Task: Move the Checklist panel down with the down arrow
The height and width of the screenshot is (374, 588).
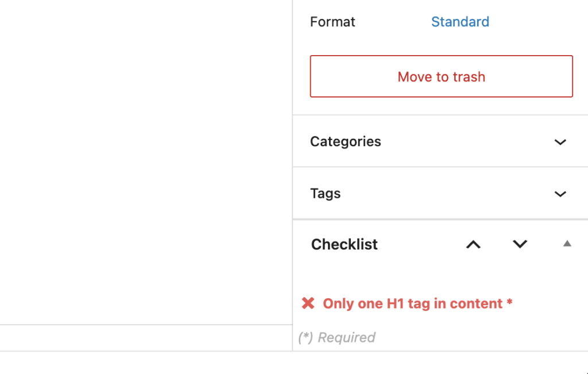Action: [x=520, y=244]
